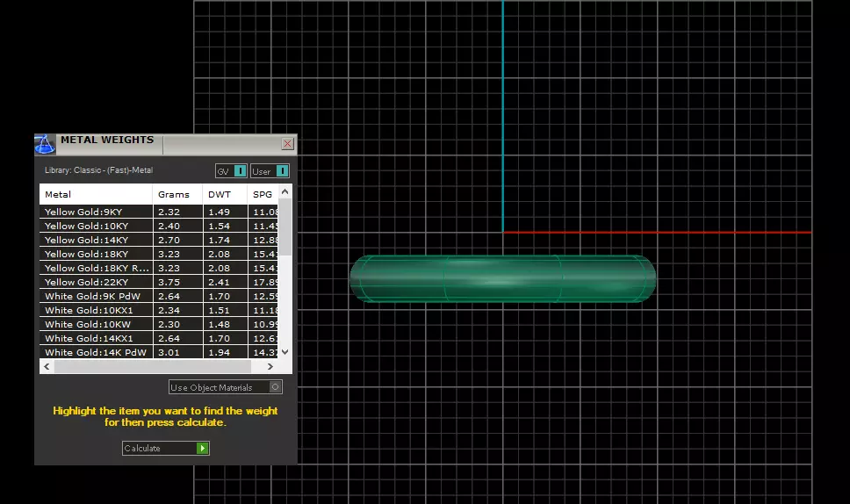The width and height of the screenshot is (850, 504).
Task: Click the scroll down arrow of metal list
Action: [285, 352]
